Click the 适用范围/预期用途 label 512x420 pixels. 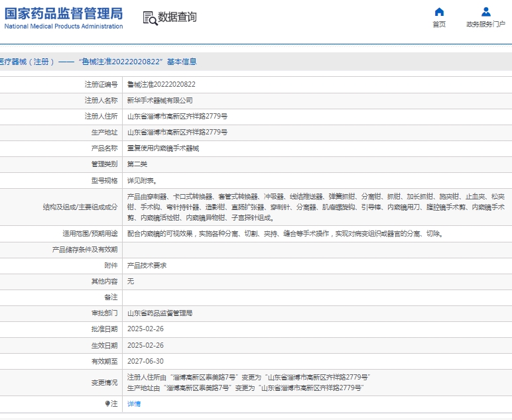[90, 234]
